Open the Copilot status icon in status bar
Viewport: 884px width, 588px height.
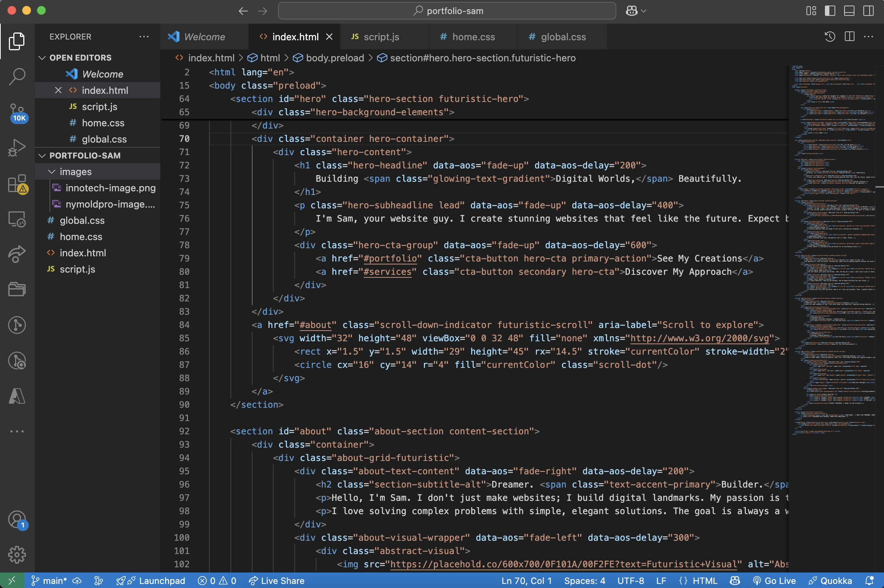tap(735, 581)
